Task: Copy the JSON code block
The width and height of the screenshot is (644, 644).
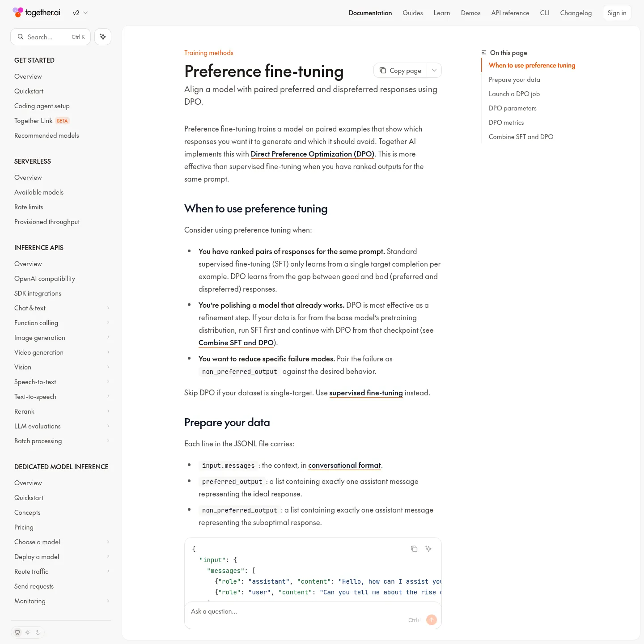Action: click(414, 549)
